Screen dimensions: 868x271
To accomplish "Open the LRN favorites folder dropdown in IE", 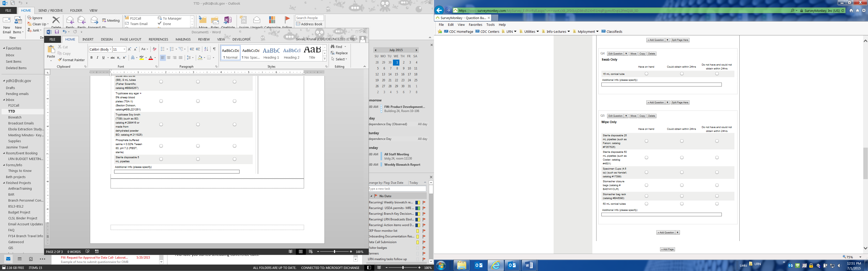I will 515,32.
